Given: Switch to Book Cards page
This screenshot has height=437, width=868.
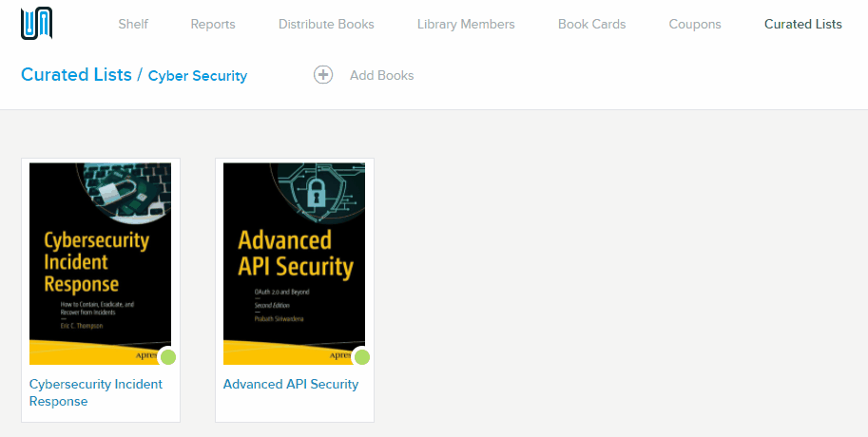Looking at the screenshot, I should tap(591, 25).
